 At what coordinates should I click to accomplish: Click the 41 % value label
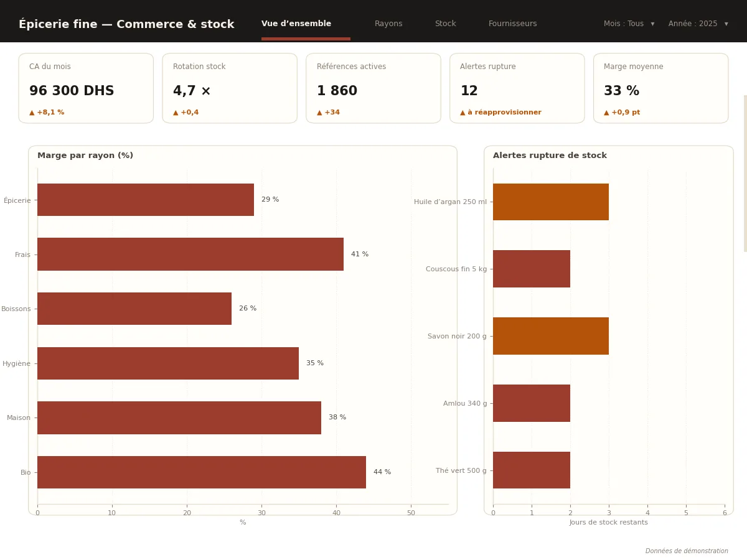tap(360, 254)
